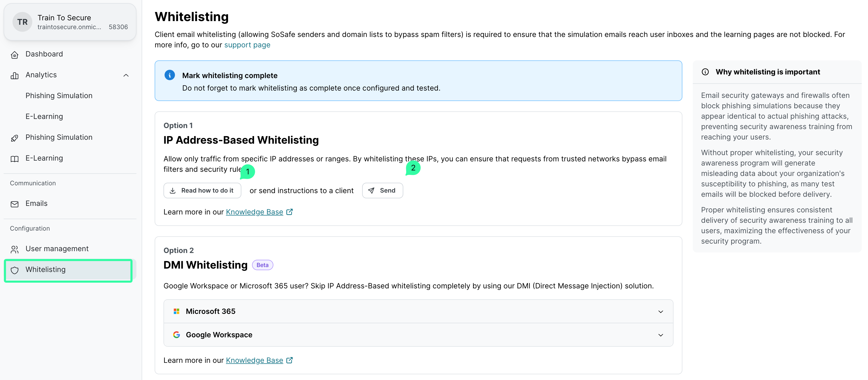The image size is (868, 380).
Task: Click the Read how to do it button
Action: pyautogui.click(x=202, y=190)
